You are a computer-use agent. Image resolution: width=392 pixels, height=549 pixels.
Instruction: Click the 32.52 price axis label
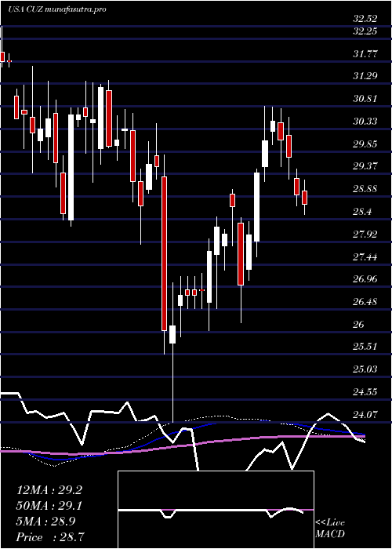[365, 19]
